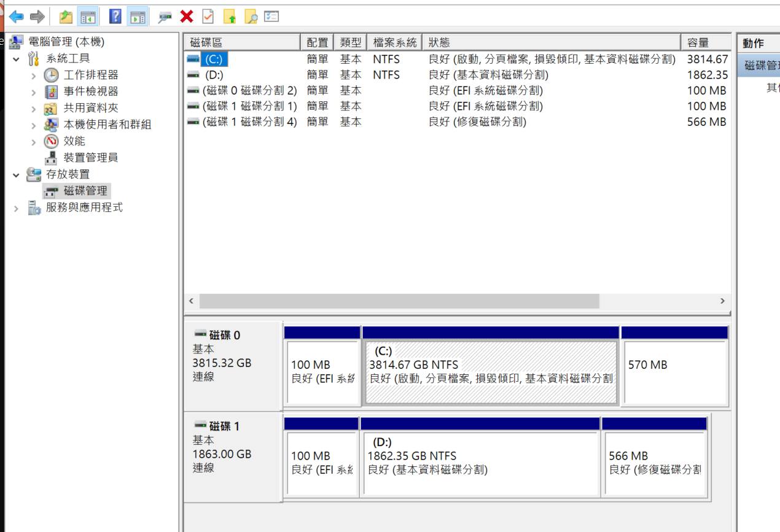Toggle the show/hide action pane icon
The width and height of the screenshot is (780, 532).
tap(137, 17)
